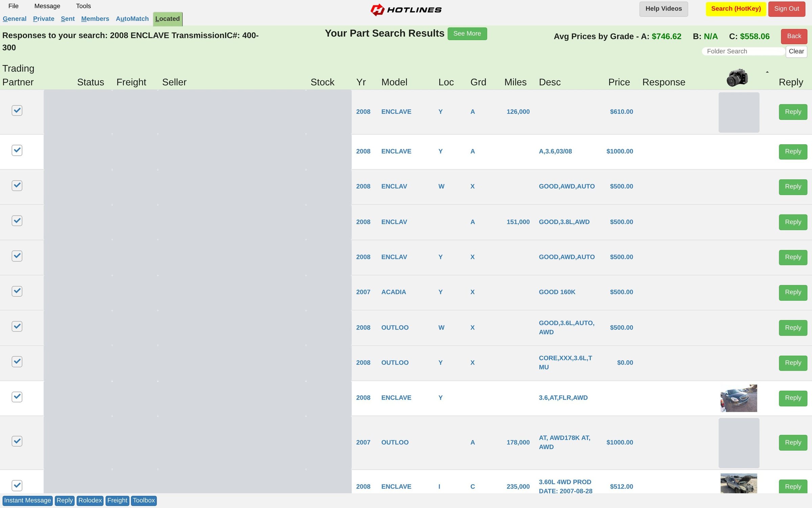The width and height of the screenshot is (812, 508).
Task: Click Instant Message in bottom toolbar
Action: (x=27, y=501)
